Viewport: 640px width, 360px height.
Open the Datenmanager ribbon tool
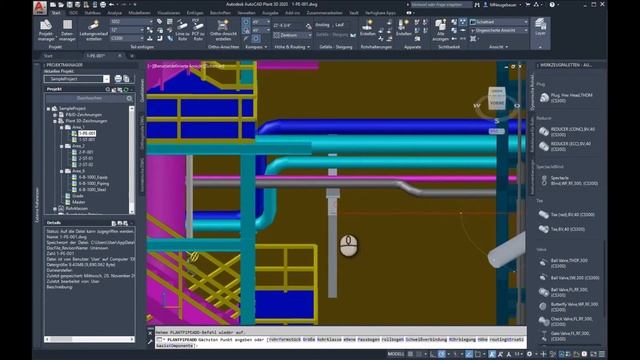(67, 30)
